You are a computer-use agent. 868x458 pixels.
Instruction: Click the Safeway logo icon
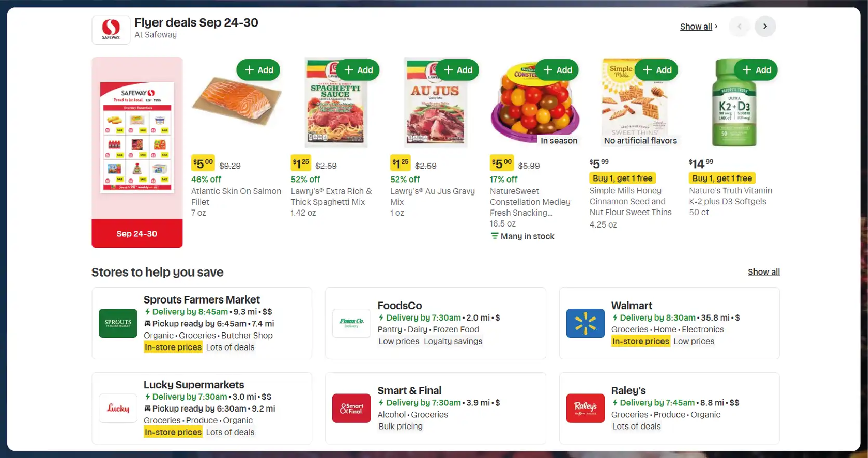[111, 30]
